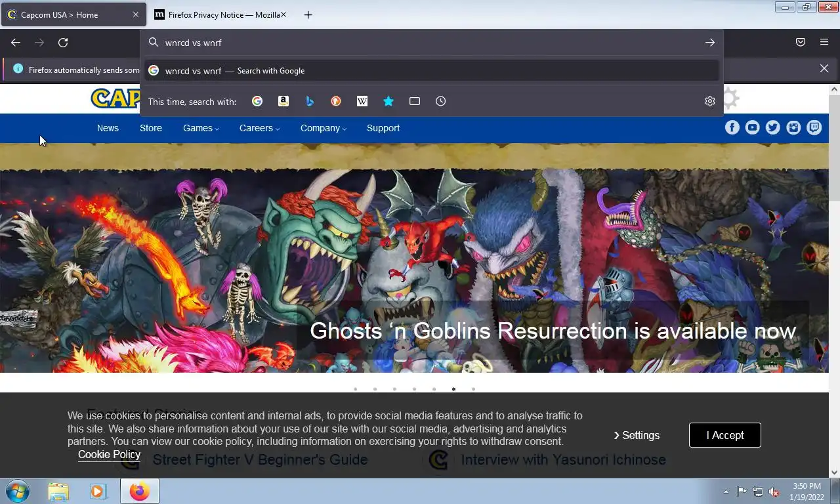Open Capcom Twitter profile

773,128
